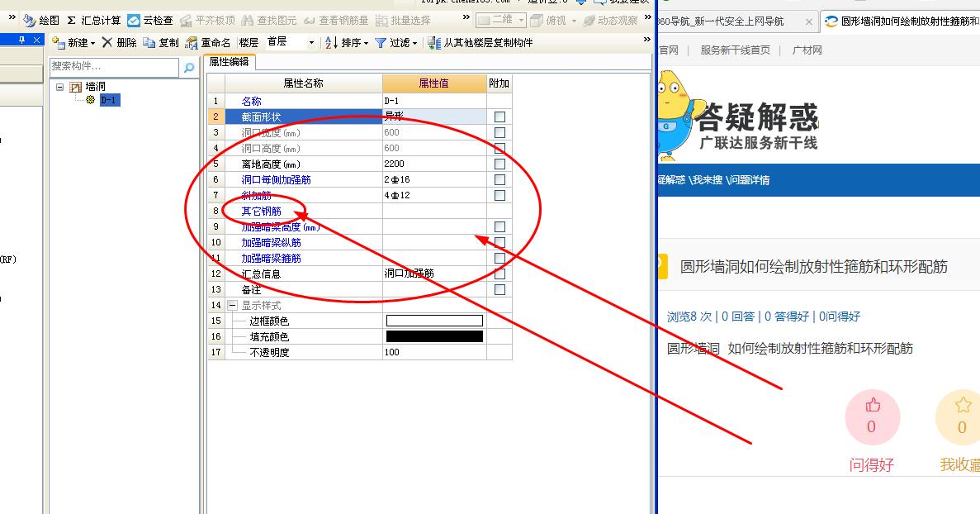Tick the 附加 checkbox for 离地高度
Viewport: 980px width, 514px height.
pyautogui.click(x=499, y=164)
